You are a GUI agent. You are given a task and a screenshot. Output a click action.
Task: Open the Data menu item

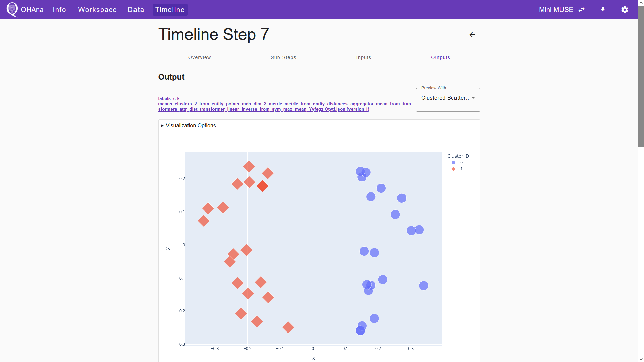pos(136,10)
